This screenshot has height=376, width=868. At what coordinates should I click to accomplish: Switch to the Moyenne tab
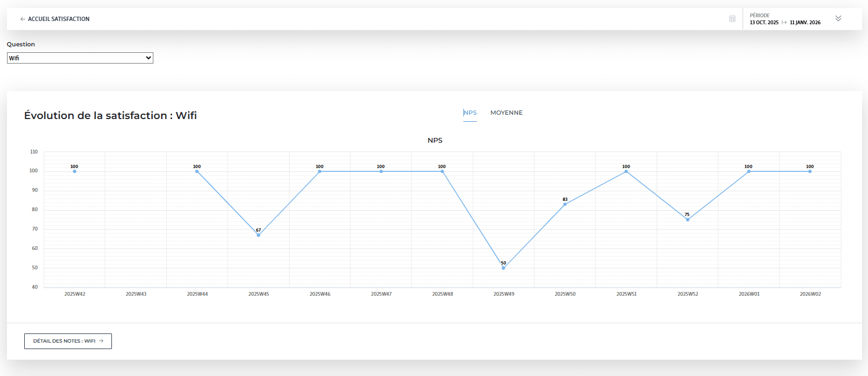pos(506,113)
